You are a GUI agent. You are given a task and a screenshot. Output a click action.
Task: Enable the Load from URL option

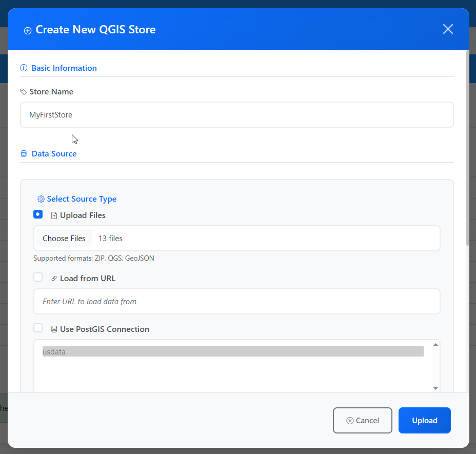coord(38,277)
